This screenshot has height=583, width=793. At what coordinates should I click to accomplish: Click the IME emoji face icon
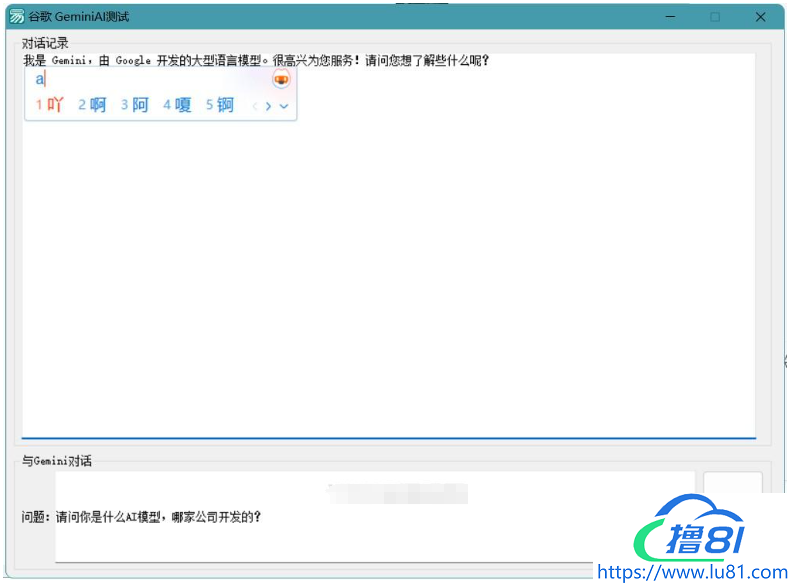pos(281,80)
